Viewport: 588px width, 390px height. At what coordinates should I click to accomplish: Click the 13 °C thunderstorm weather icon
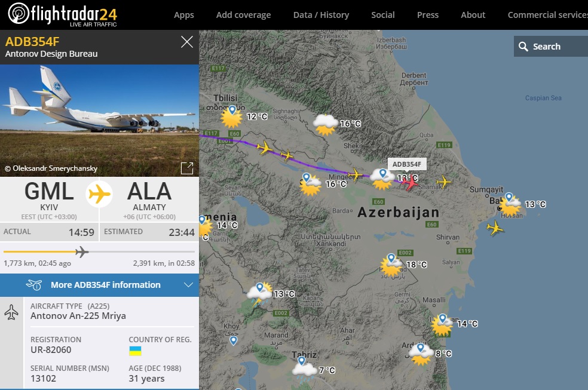coord(259,295)
